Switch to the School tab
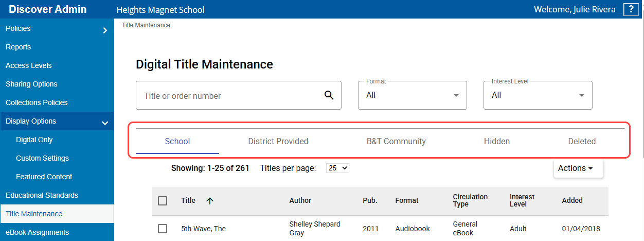 pos(177,141)
